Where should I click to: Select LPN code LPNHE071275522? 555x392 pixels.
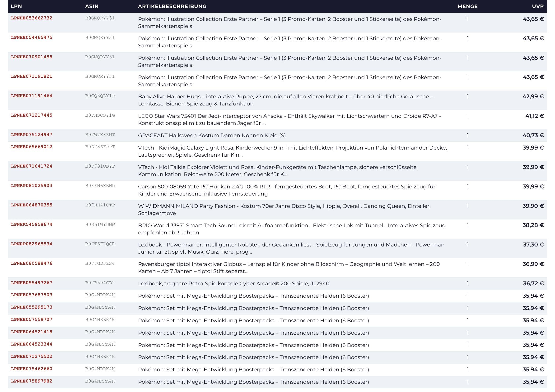click(31, 356)
